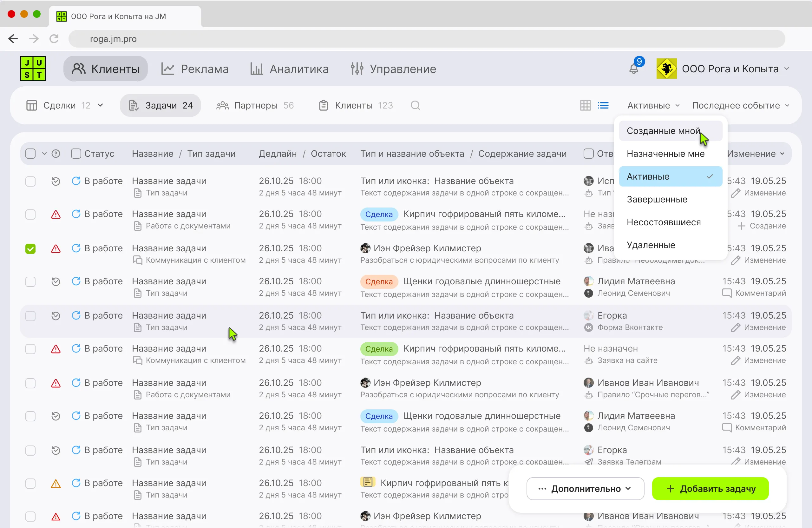
Task: Switch to list view icon
Action: point(603,105)
